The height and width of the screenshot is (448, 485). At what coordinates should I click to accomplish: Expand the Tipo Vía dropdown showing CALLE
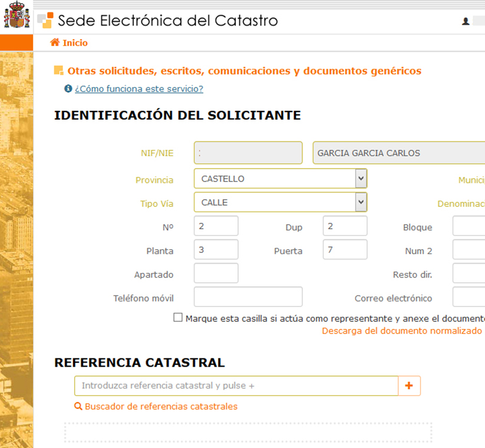coord(280,202)
